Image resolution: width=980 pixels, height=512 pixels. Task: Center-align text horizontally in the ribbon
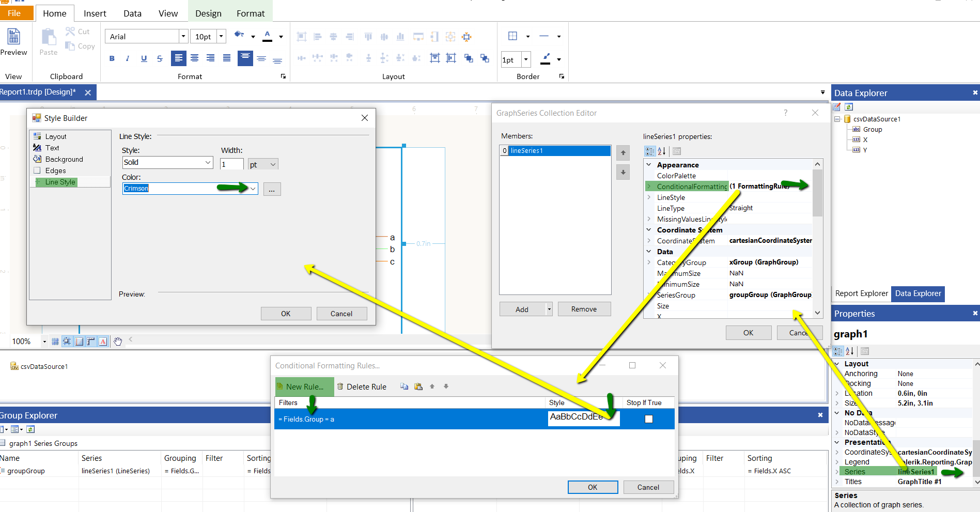coord(195,58)
